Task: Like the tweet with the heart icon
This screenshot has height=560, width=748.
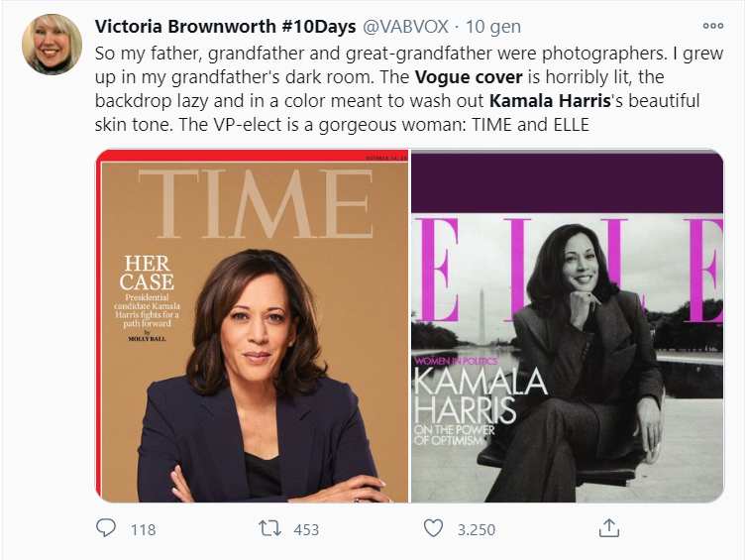Action: pyautogui.click(x=432, y=528)
